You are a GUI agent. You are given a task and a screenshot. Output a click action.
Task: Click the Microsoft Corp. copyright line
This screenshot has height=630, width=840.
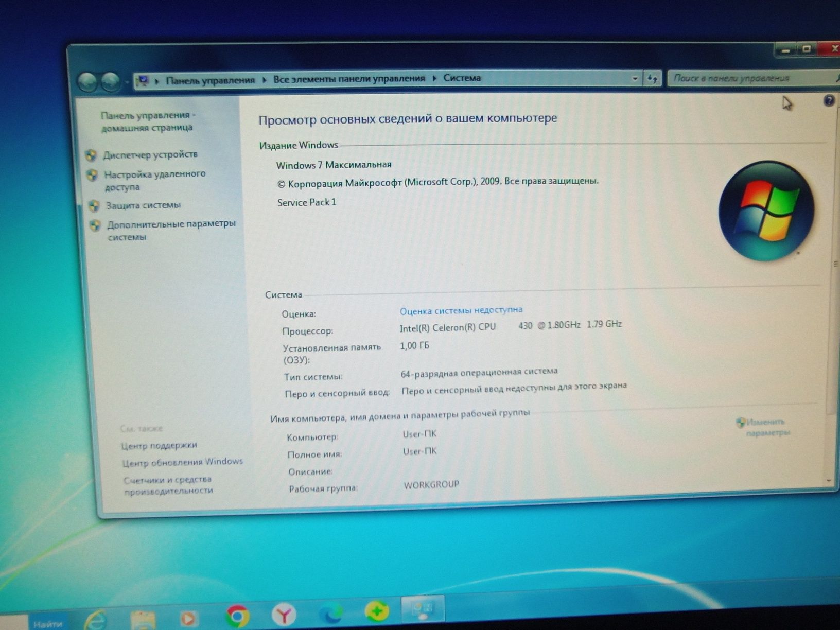437,182
